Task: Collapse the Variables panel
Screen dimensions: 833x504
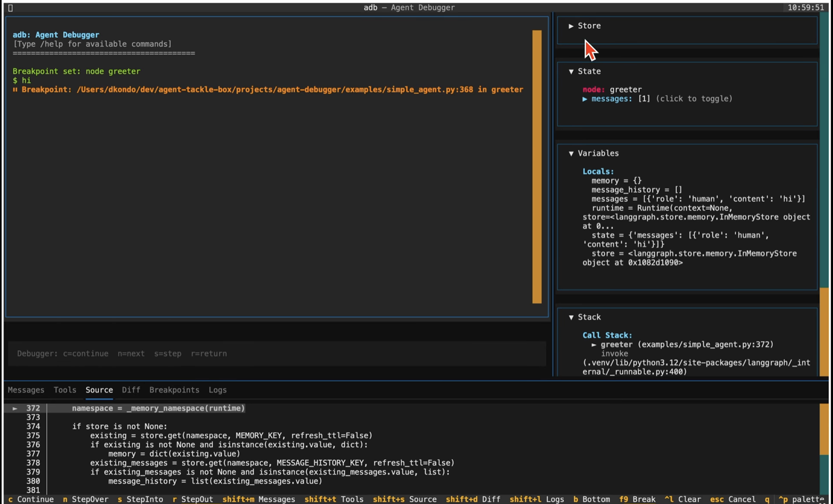Action: 593,154
